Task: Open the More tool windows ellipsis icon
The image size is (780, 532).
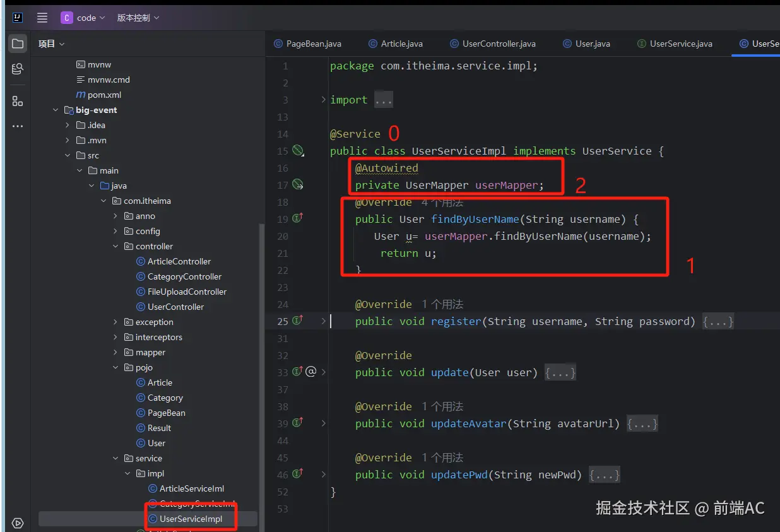Action: point(18,126)
